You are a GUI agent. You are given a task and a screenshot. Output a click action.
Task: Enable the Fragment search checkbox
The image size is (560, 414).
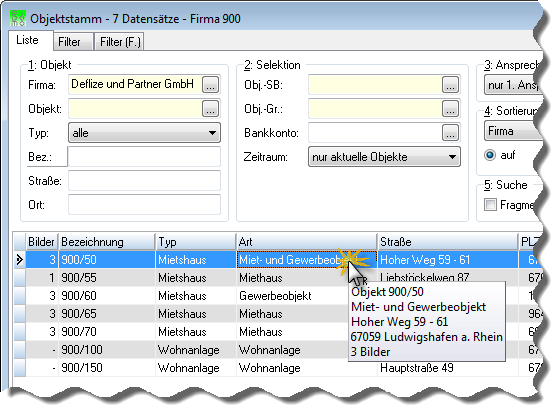click(x=490, y=205)
